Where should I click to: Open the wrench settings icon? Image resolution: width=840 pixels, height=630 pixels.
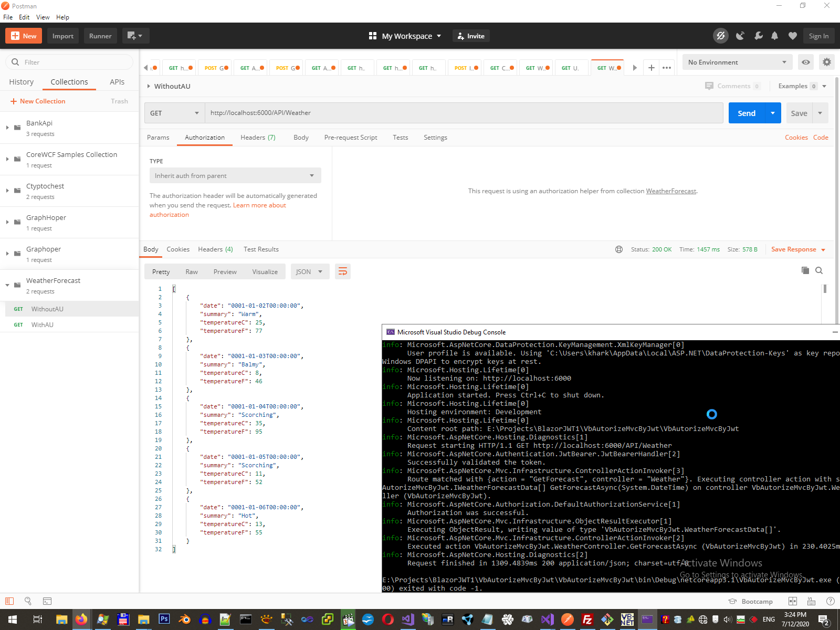[x=758, y=36]
